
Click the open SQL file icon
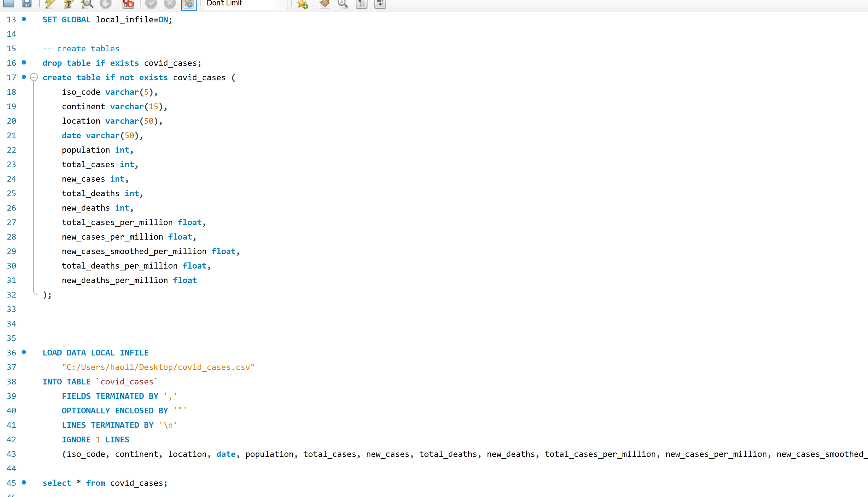(x=9, y=3)
